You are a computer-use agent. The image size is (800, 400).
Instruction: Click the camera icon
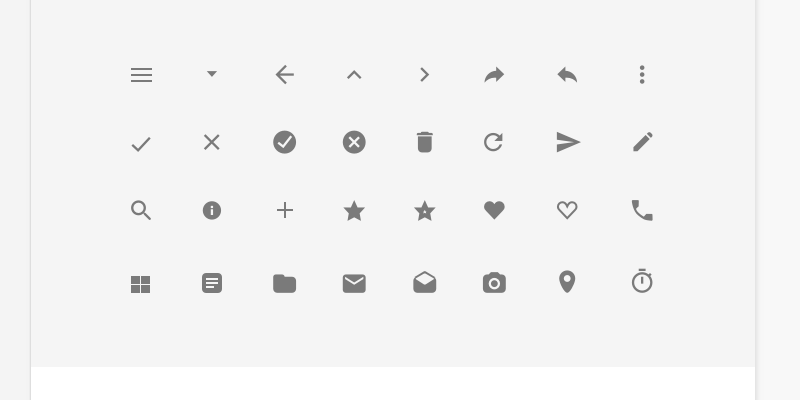[x=494, y=283]
